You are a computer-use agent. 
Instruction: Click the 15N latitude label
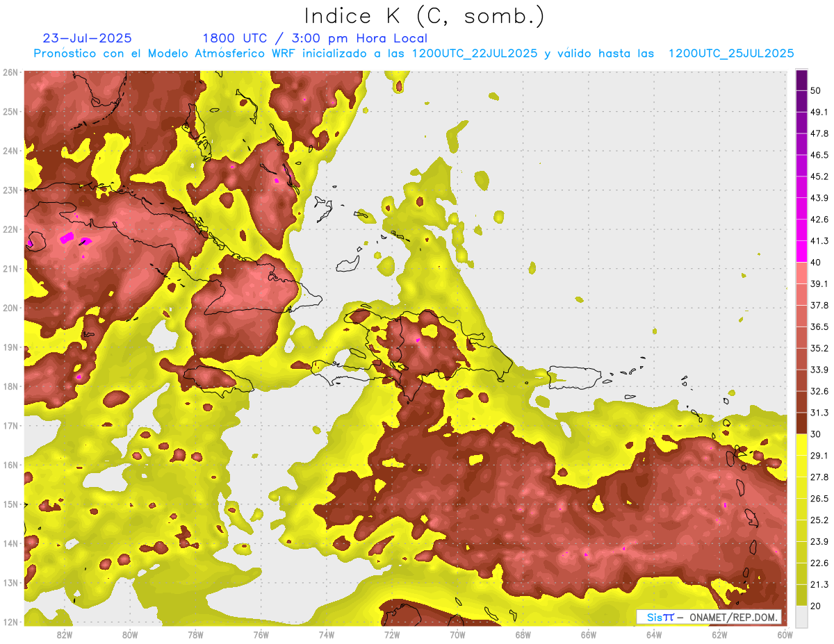coord(10,504)
